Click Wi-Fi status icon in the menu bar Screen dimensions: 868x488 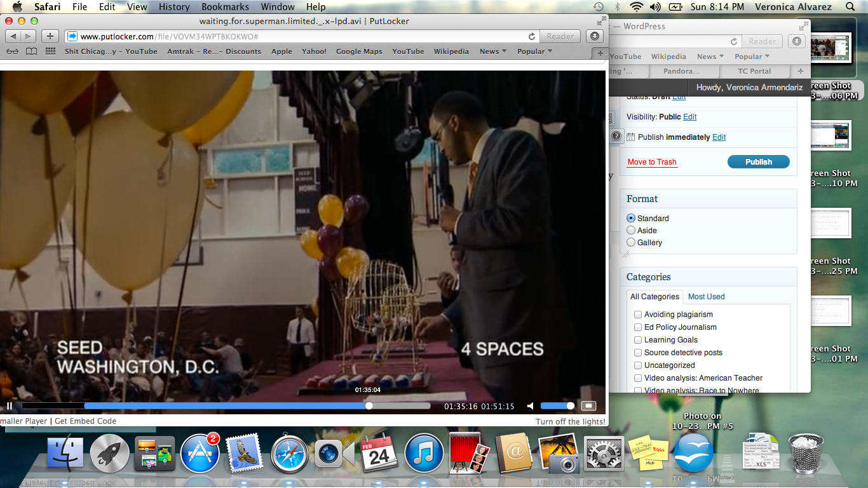636,7
